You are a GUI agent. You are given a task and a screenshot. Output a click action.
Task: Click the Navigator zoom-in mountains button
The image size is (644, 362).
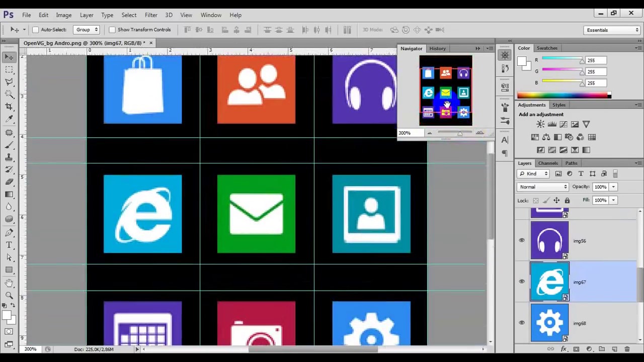[x=479, y=133]
